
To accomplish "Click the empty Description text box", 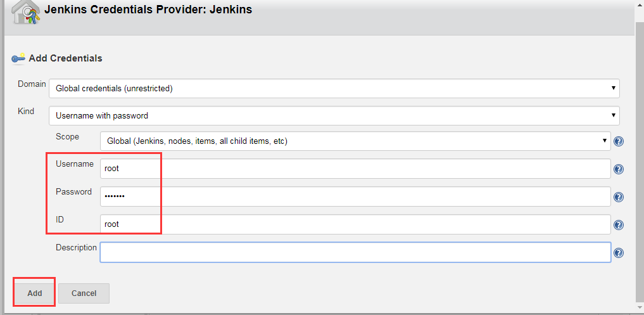I will [355, 252].
